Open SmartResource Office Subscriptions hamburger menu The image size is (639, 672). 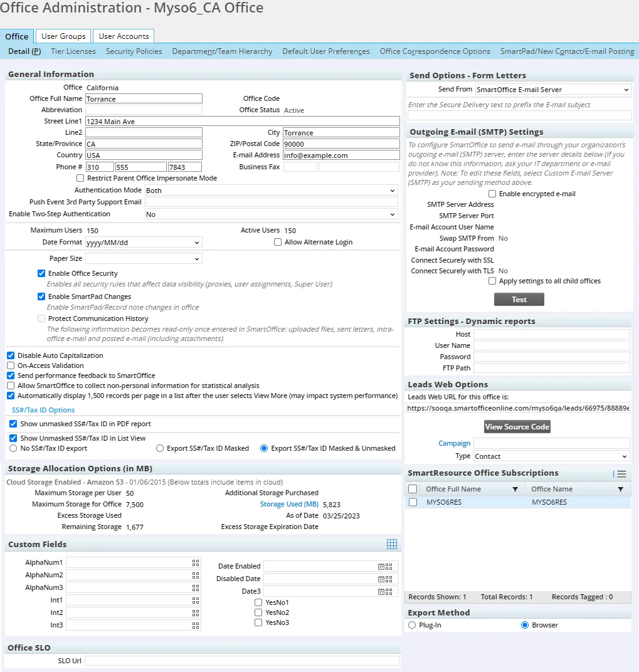pos(621,474)
